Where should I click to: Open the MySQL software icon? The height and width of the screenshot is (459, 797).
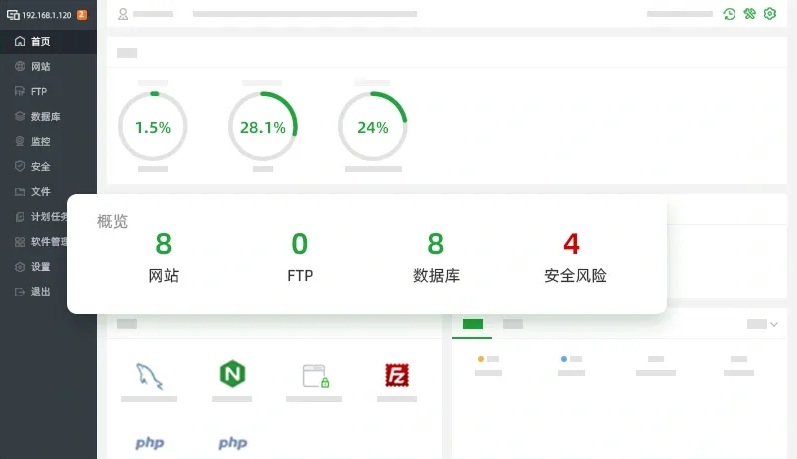coord(149,375)
